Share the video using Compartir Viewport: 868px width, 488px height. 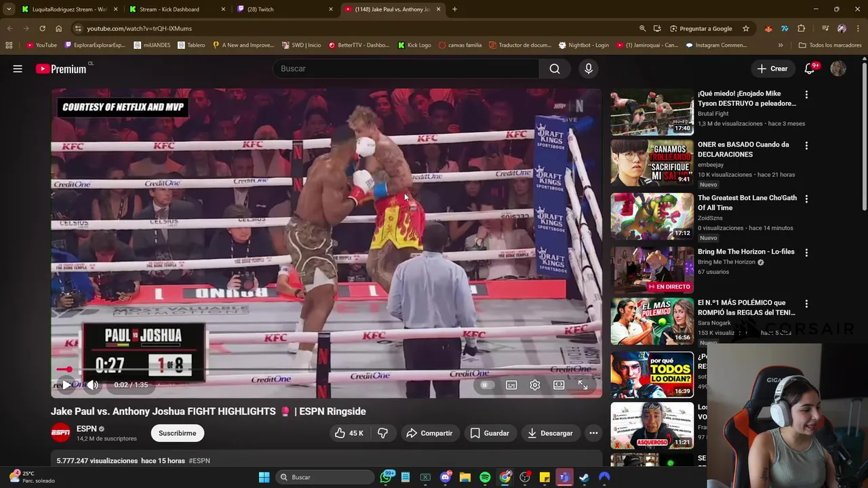point(429,433)
